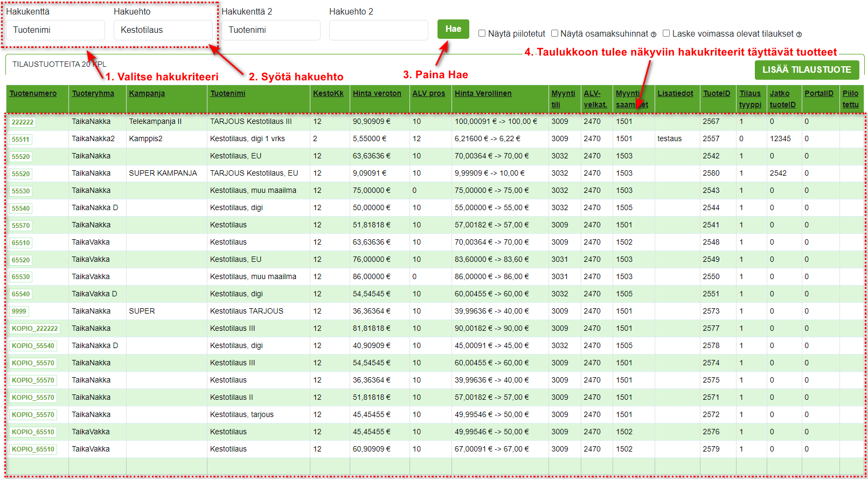The height and width of the screenshot is (479, 868).
Task: Open product number 65540
Action: point(20,294)
